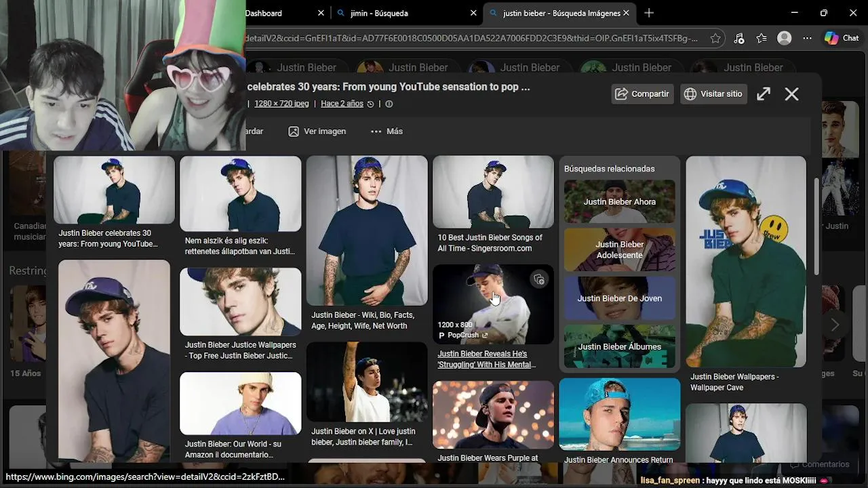
Task: Open Justin Bieber Reveals He's Struggling link
Action: [487, 359]
